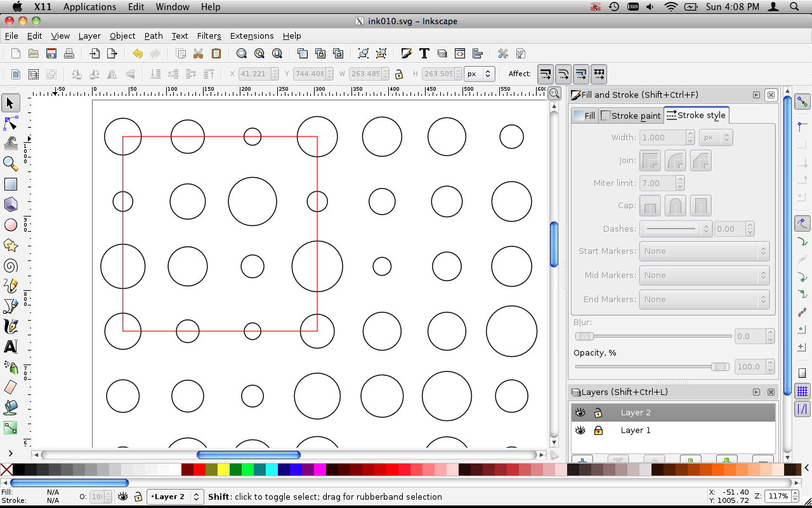The image size is (812, 508).
Task: Switch to the Stroke paint tab
Action: click(x=631, y=116)
